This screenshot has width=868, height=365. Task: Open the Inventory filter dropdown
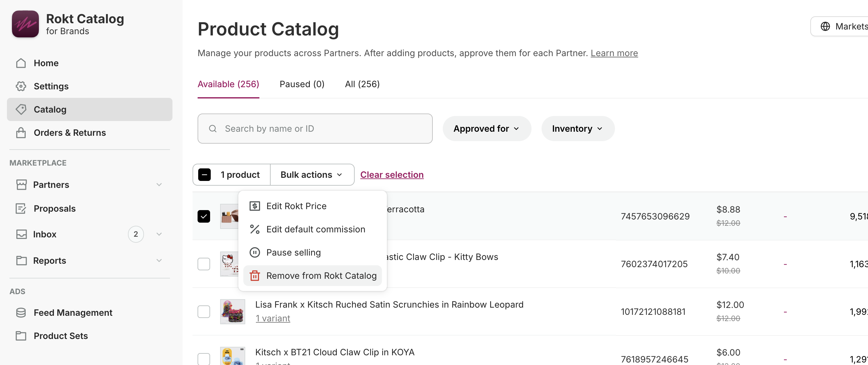pos(578,129)
